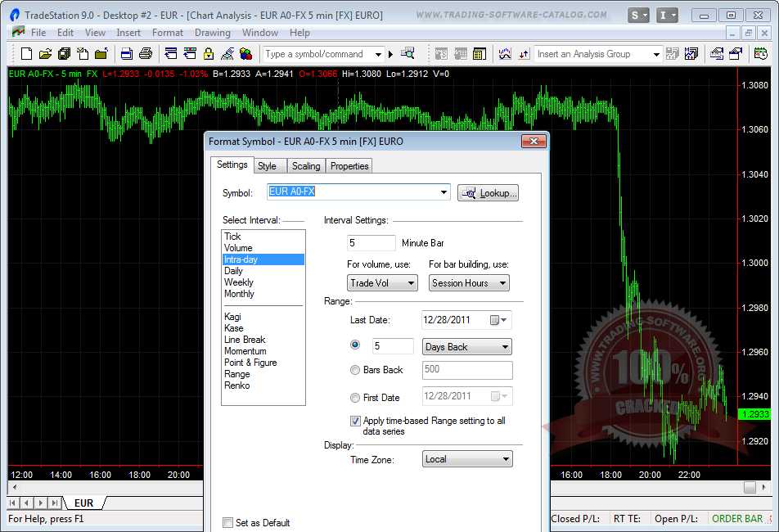This screenshot has height=532, width=779.
Task: Switch to the Scaling tab
Action: pos(306,166)
